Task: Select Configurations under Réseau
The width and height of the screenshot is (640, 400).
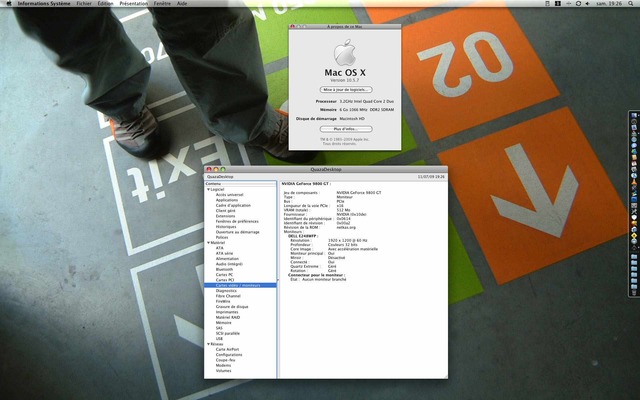Action: (229, 355)
